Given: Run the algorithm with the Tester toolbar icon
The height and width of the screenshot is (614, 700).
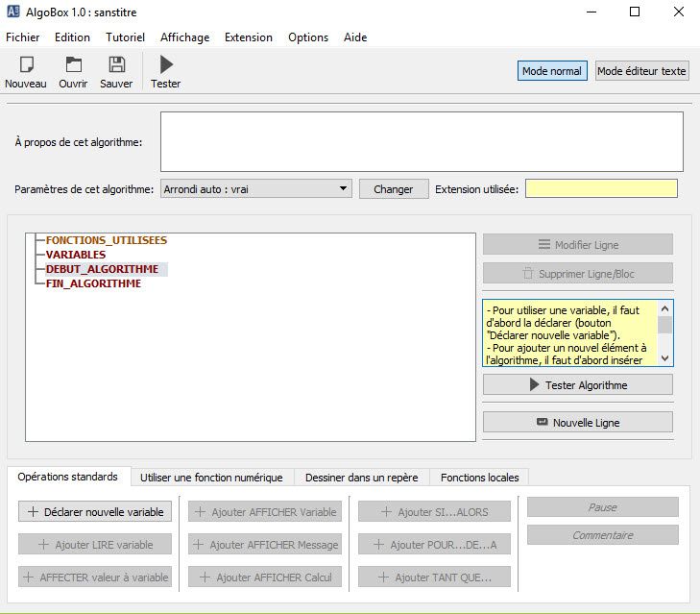Looking at the screenshot, I should coord(165,72).
